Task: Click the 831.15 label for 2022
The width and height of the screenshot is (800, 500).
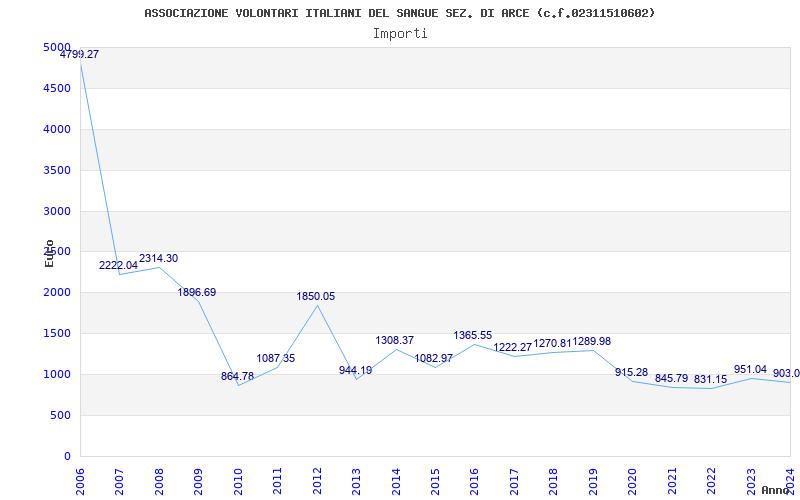Action: point(711,380)
